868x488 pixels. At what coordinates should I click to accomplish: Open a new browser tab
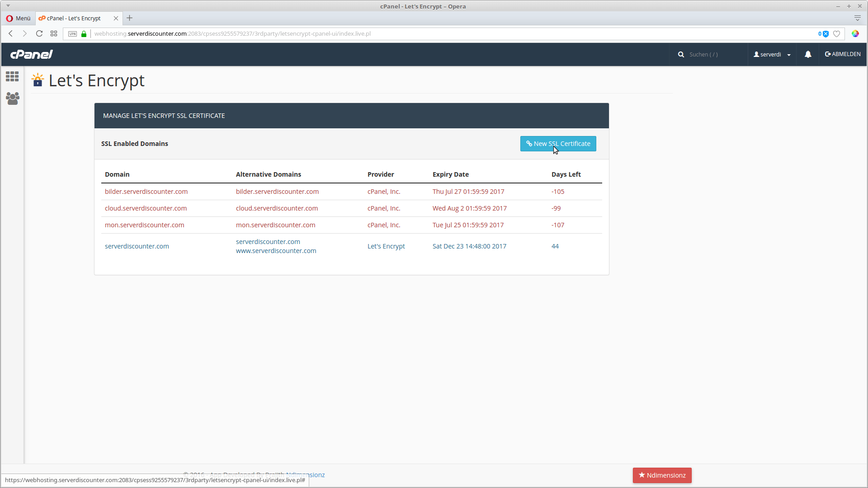coord(130,18)
